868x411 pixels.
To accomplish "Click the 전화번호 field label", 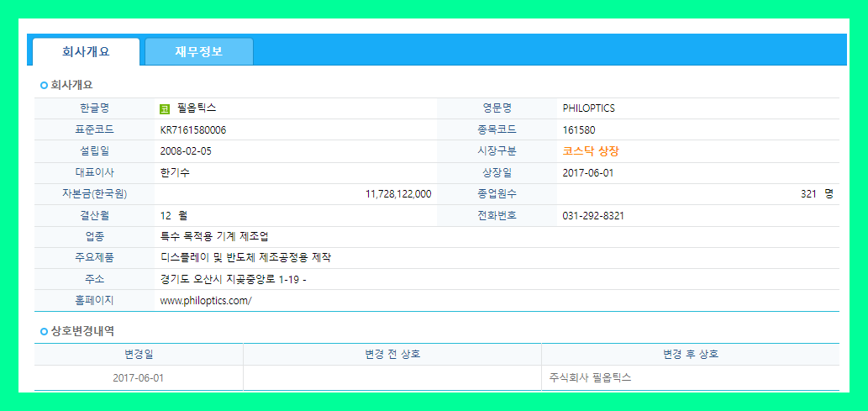I will [497, 215].
